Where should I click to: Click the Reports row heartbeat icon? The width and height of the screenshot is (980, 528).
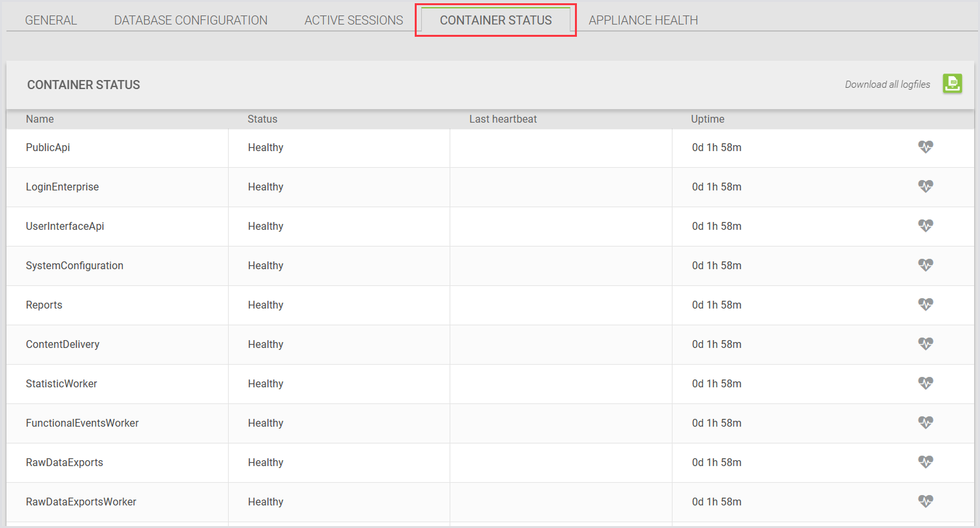click(926, 305)
